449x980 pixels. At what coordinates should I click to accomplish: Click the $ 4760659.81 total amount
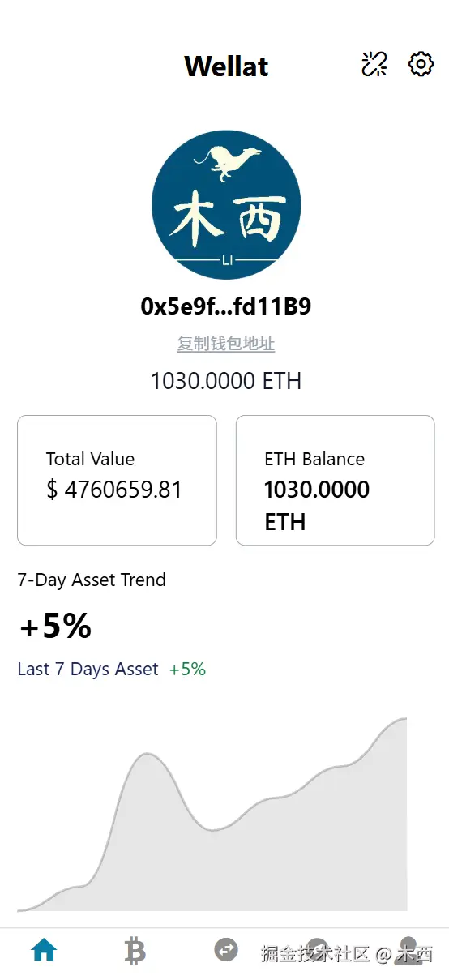(114, 490)
